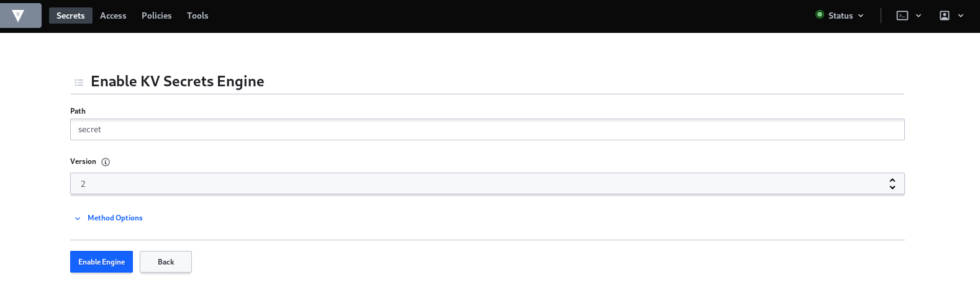Open the Tools navigation item
This screenshot has width=980, height=285.
click(x=197, y=16)
